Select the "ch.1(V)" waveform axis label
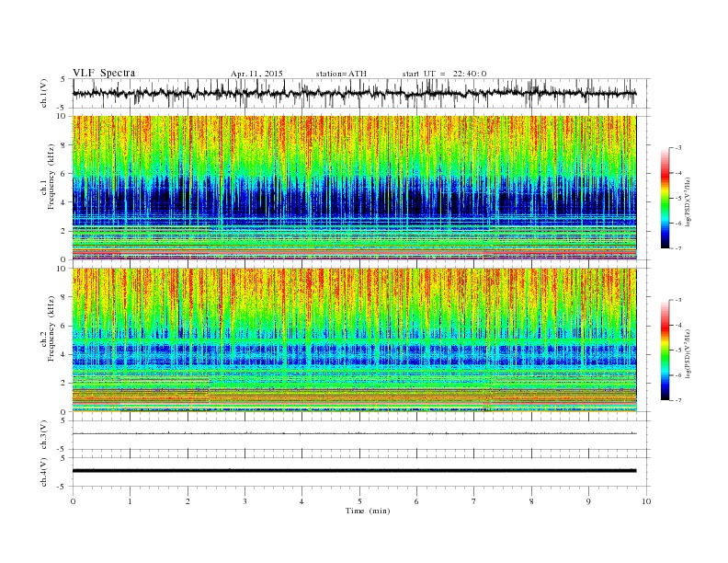728x563 pixels. click(44, 95)
